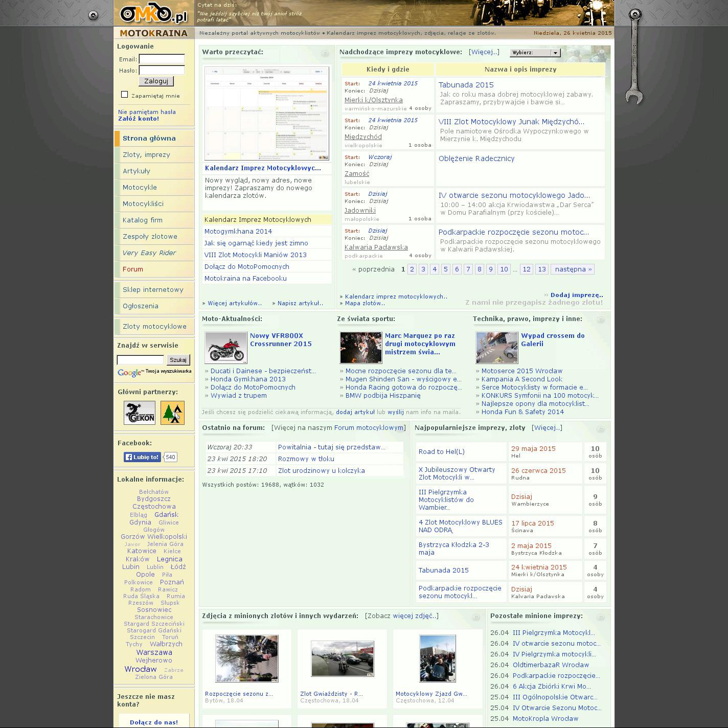
Task: Open 'Zloty, imprezy' in side menu
Action: click(146, 155)
